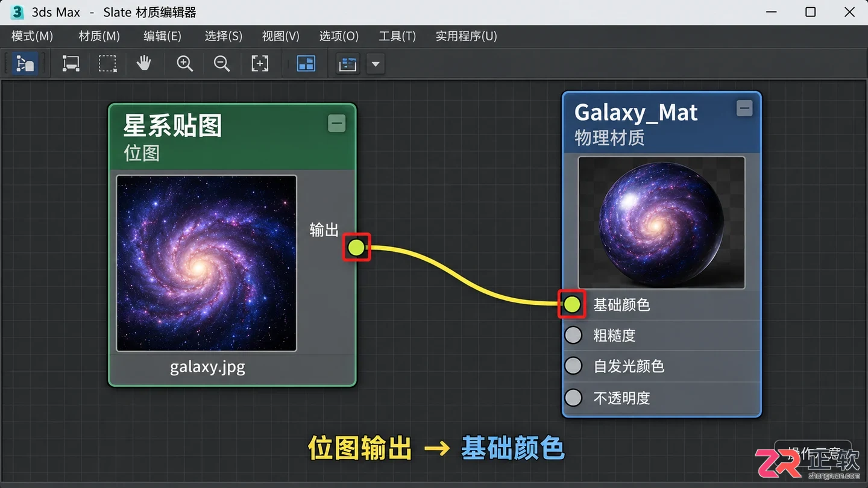Open the 模式(M) menu

(33, 36)
